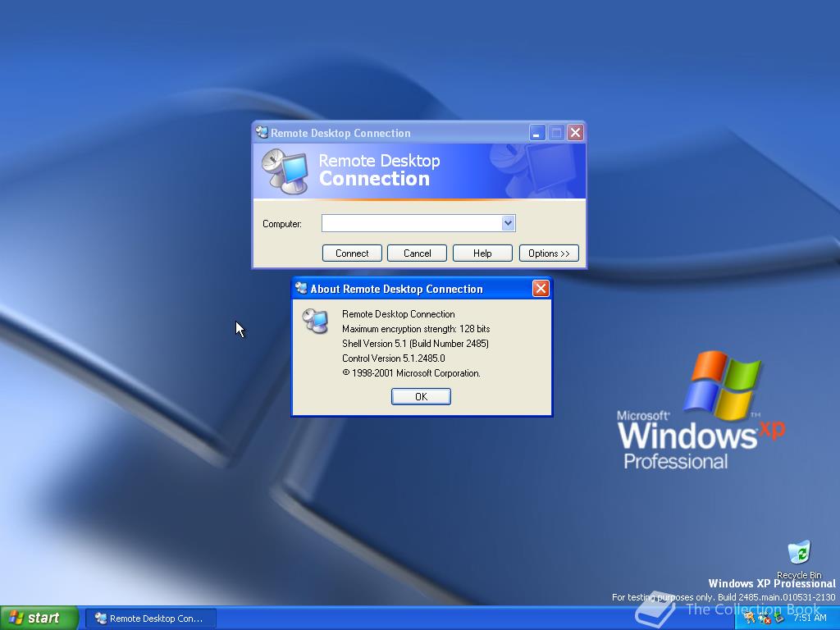The height and width of the screenshot is (630, 840).
Task: Click the Messenger tray icon with red X
Action: click(x=764, y=619)
